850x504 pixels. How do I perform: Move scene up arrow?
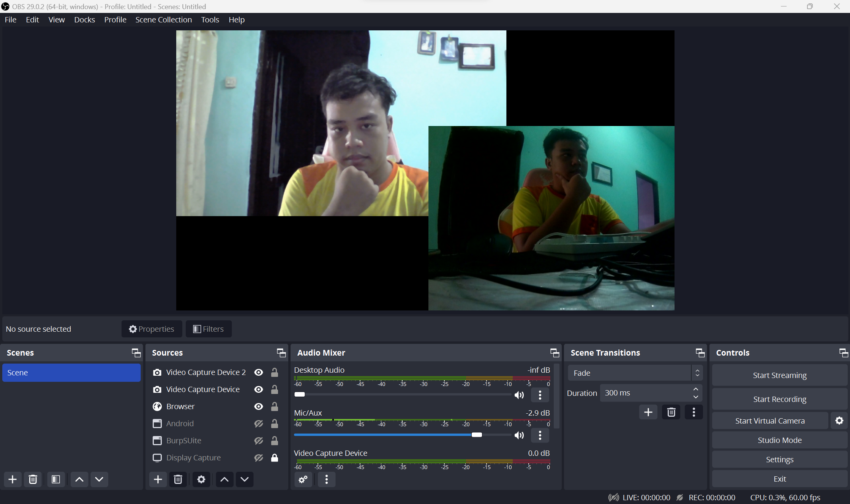click(79, 479)
